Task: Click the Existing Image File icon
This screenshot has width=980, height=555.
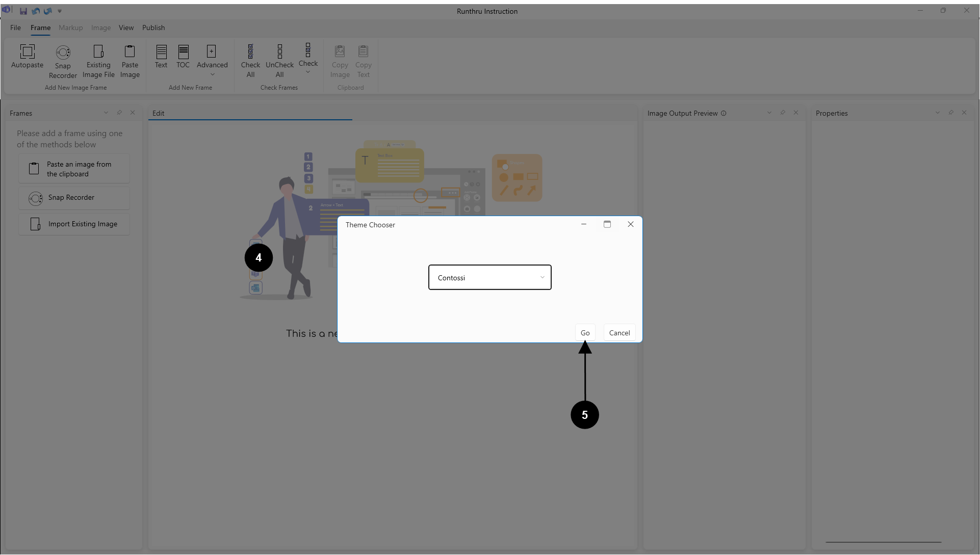Action: 98,51
